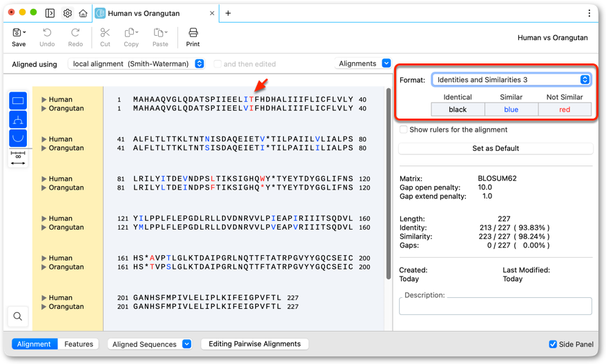The width and height of the screenshot is (606, 364).
Task: Click the line-width infinity icon
Action: pos(18,159)
